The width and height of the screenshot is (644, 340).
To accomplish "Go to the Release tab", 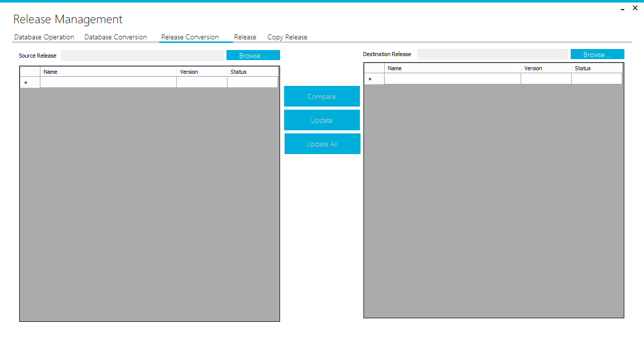I will click(x=245, y=37).
